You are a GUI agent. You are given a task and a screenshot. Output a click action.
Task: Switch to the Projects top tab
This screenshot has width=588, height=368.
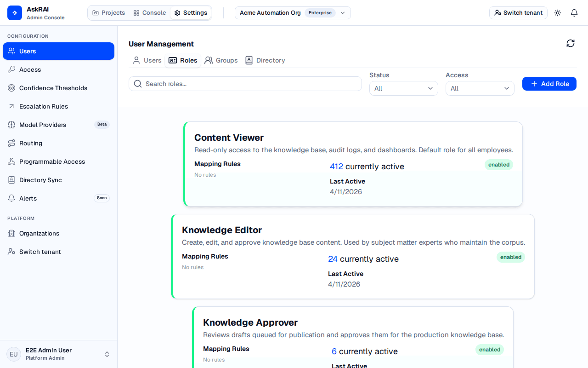tap(109, 13)
